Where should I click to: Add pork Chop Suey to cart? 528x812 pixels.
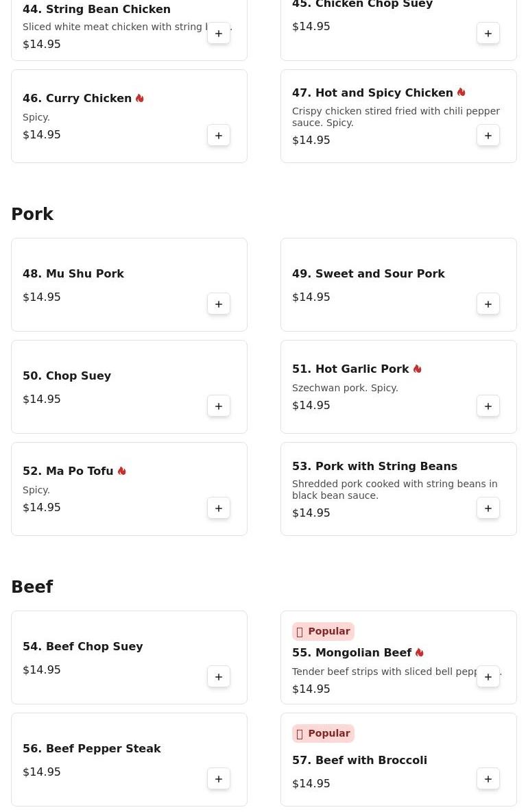click(219, 406)
